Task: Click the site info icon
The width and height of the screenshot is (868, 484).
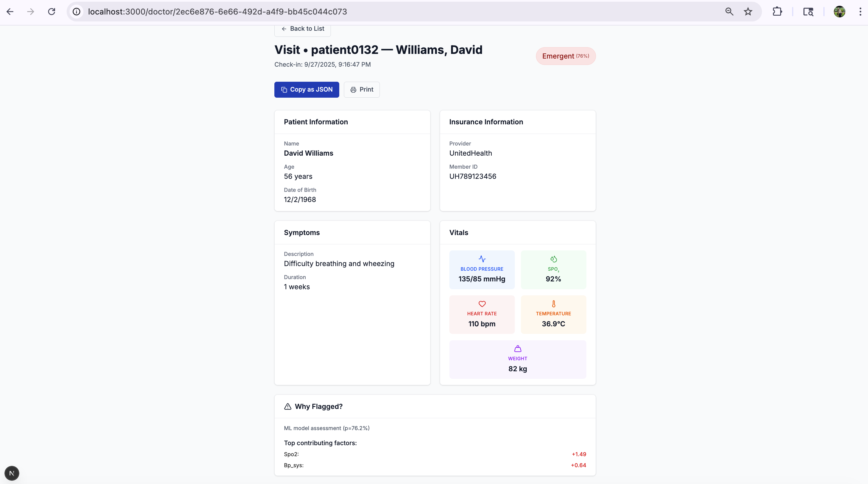Action: (77, 12)
